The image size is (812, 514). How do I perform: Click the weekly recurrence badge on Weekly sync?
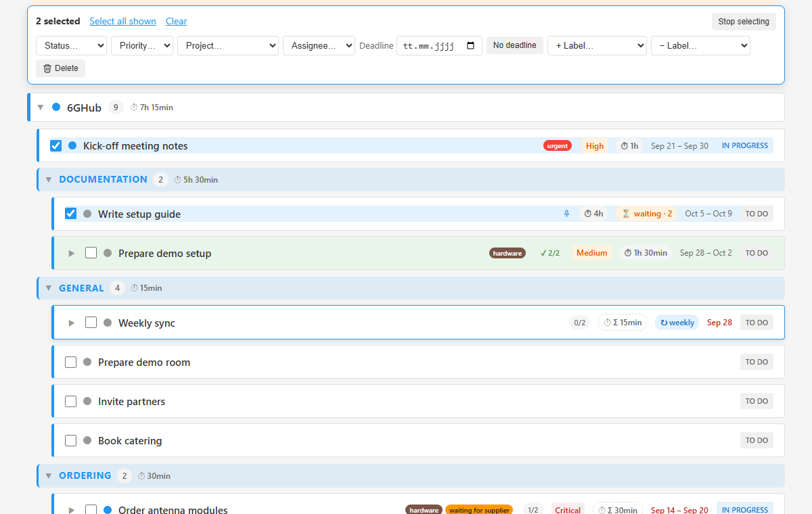677,323
